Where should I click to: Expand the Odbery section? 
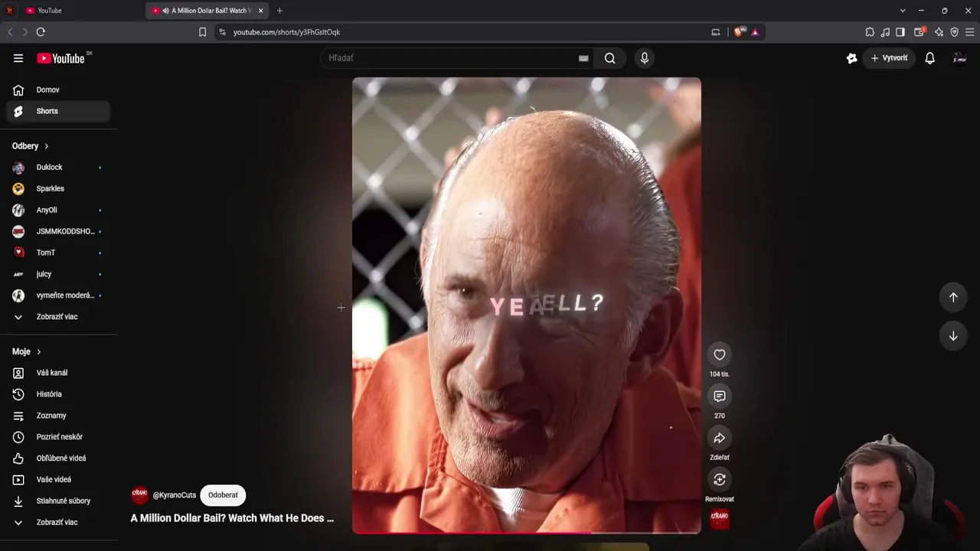click(31, 145)
